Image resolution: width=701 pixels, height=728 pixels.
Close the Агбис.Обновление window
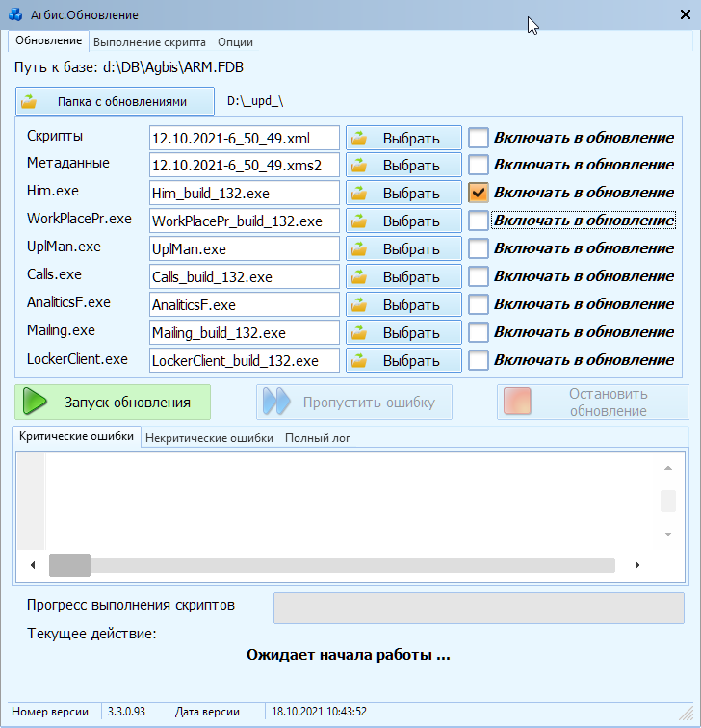[686, 14]
